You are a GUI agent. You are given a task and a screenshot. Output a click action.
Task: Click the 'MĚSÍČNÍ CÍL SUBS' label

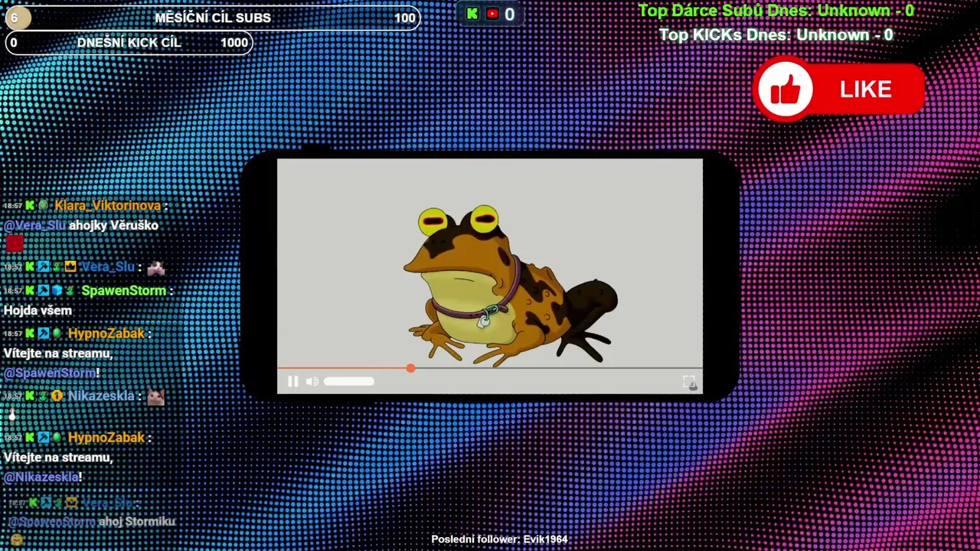point(213,18)
